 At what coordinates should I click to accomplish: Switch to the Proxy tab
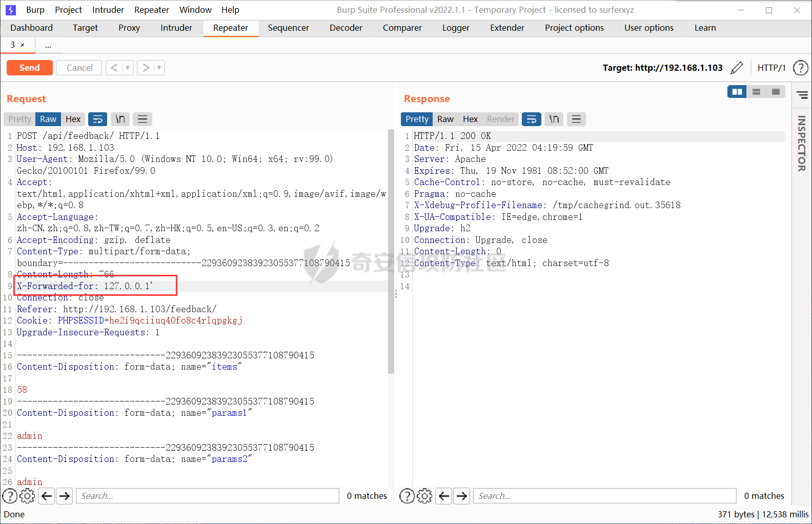129,28
